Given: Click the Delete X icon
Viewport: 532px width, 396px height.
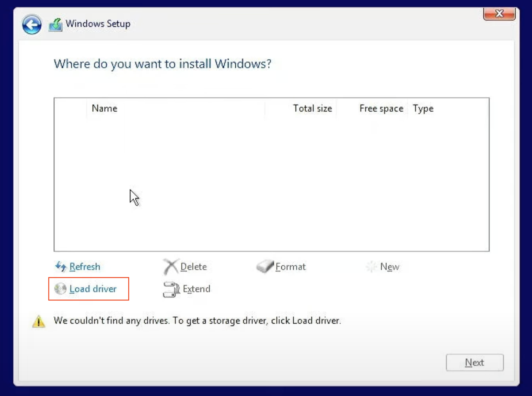Looking at the screenshot, I should coord(171,267).
